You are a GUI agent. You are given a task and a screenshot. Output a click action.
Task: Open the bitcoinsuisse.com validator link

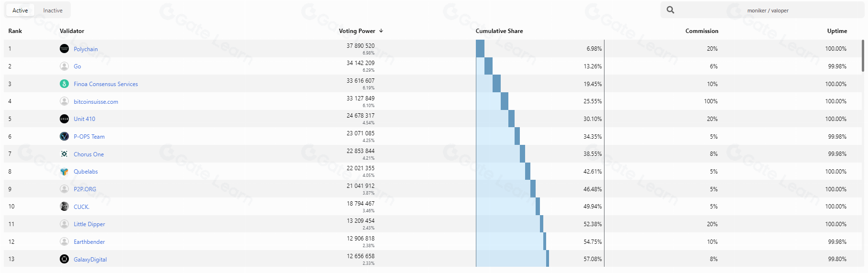click(x=96, y=101)
